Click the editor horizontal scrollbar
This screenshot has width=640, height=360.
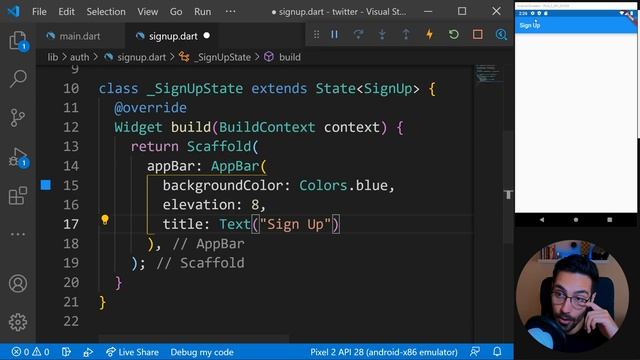point(194,338)
